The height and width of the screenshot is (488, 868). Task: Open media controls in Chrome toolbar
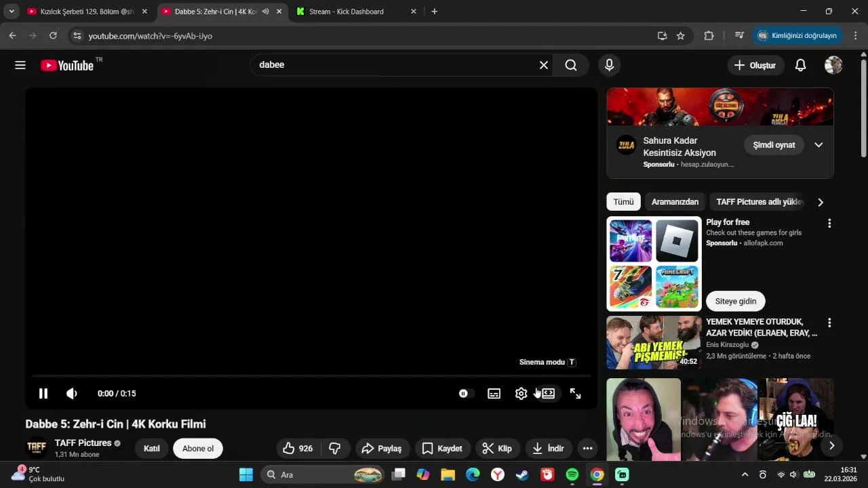(x=739, y=36)
